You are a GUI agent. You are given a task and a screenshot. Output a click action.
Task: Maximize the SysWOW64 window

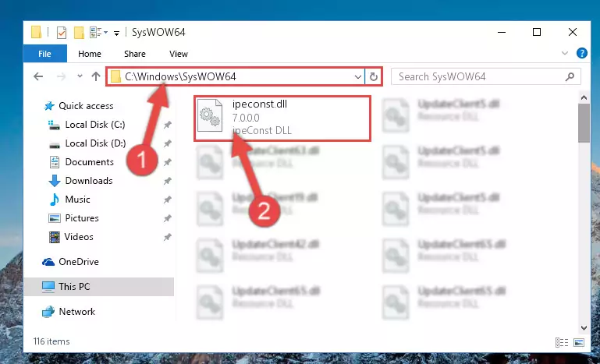[537, 33]
